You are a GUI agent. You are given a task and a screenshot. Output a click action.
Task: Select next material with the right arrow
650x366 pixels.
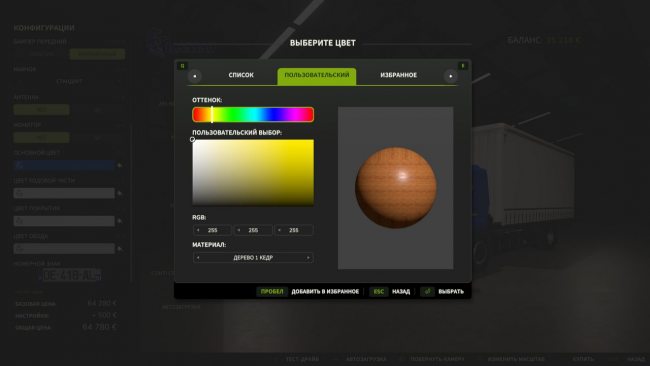tap(308, 258)
